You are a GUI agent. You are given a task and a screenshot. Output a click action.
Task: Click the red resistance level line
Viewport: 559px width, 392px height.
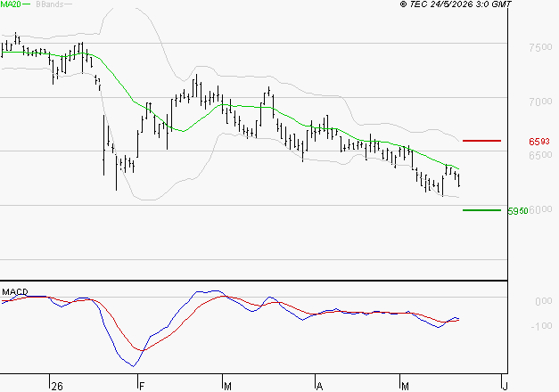pos(481,141)
